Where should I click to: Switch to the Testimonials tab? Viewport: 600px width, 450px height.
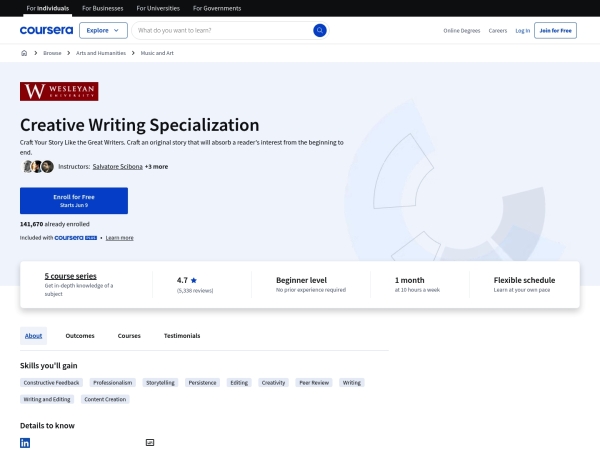coord(182,336)
